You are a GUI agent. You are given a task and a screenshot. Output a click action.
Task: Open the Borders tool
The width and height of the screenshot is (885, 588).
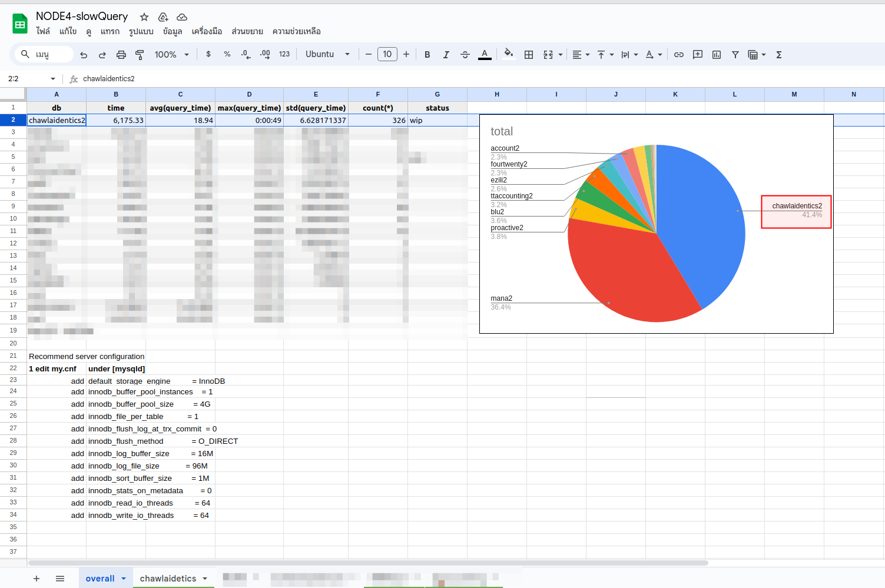coord(529,55)
